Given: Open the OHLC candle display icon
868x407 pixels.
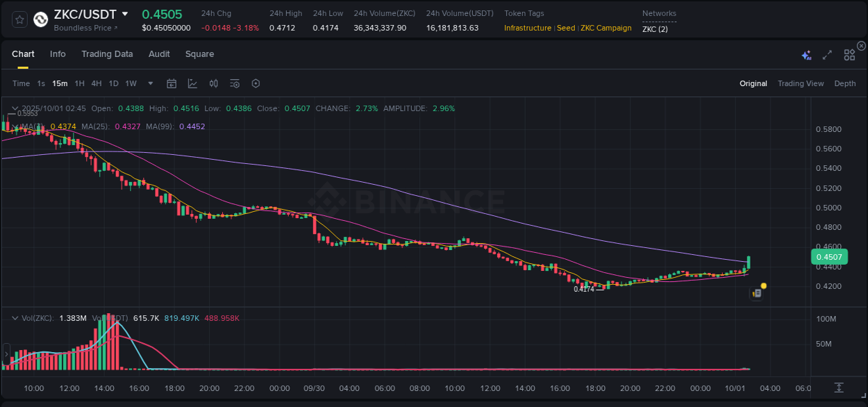Looking at the screenshot, I should (214, 83).
